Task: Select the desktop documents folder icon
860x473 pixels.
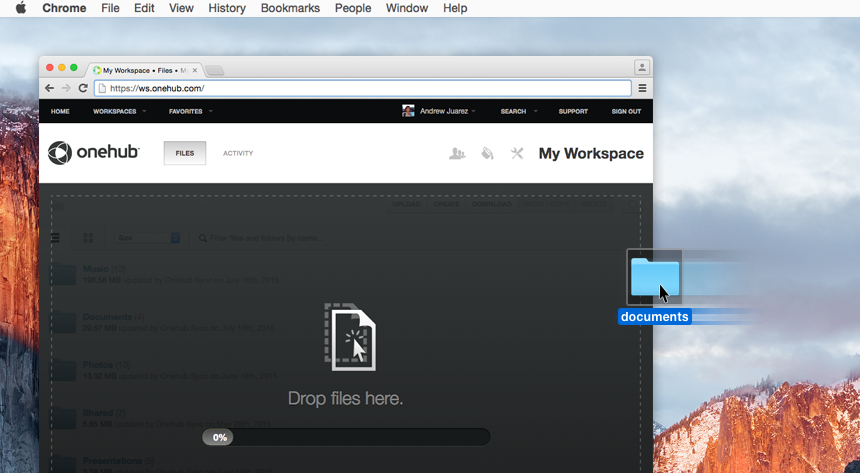Action: click(655, 277)
